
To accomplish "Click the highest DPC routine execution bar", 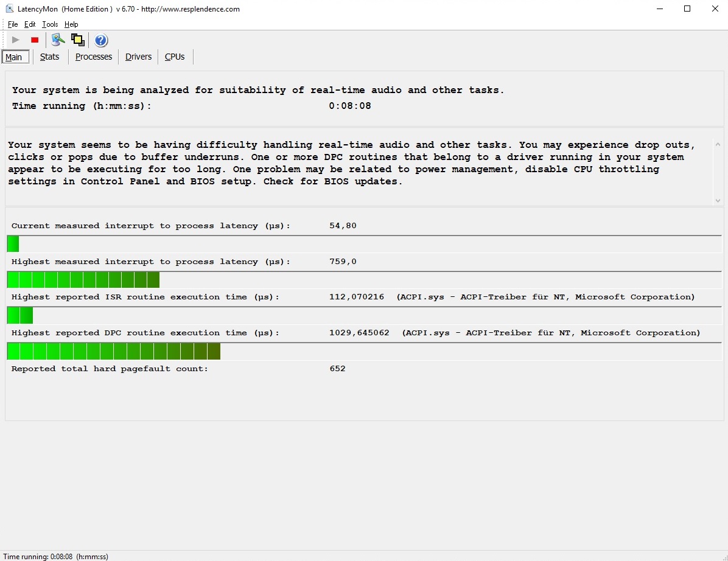I will pos(114,351).
